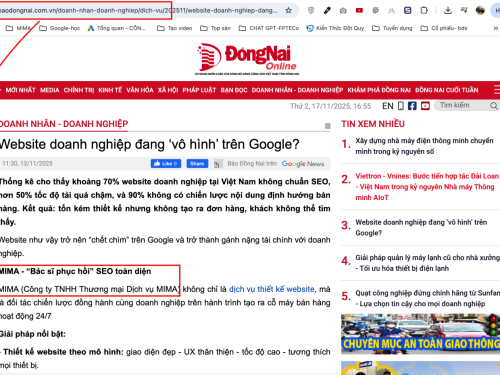Open the browser extensions puzzle icon

point(424,10)
